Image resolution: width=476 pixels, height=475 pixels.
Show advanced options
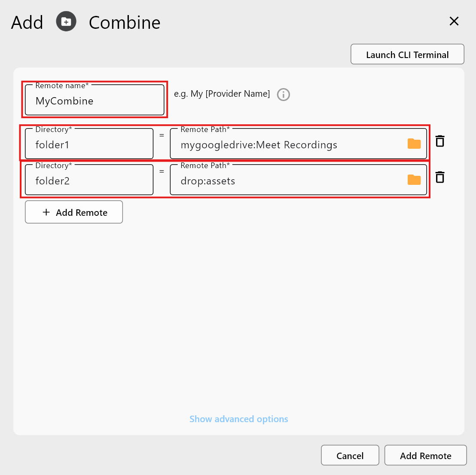pyautogui.click(x=238, y=419)
